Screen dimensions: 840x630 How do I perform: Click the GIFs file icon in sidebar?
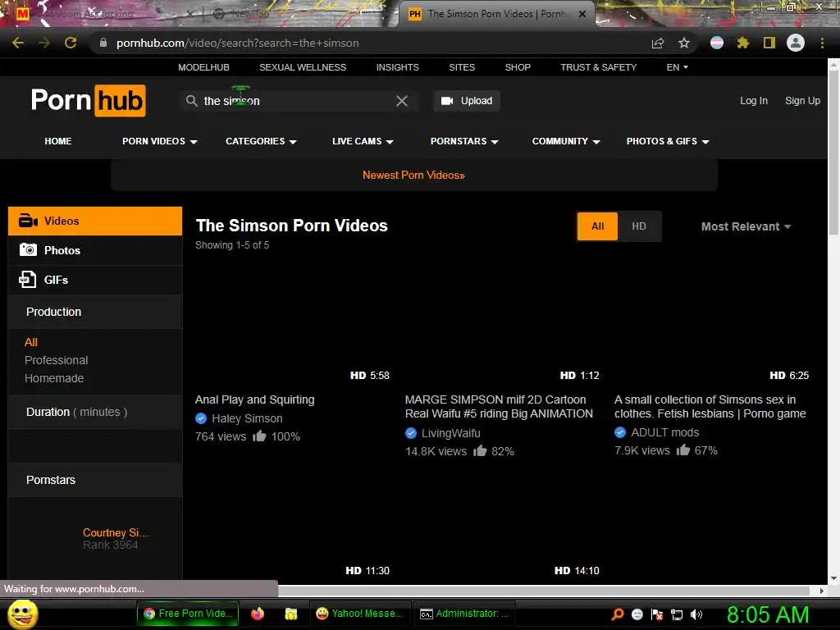click(x=27, y=279)
